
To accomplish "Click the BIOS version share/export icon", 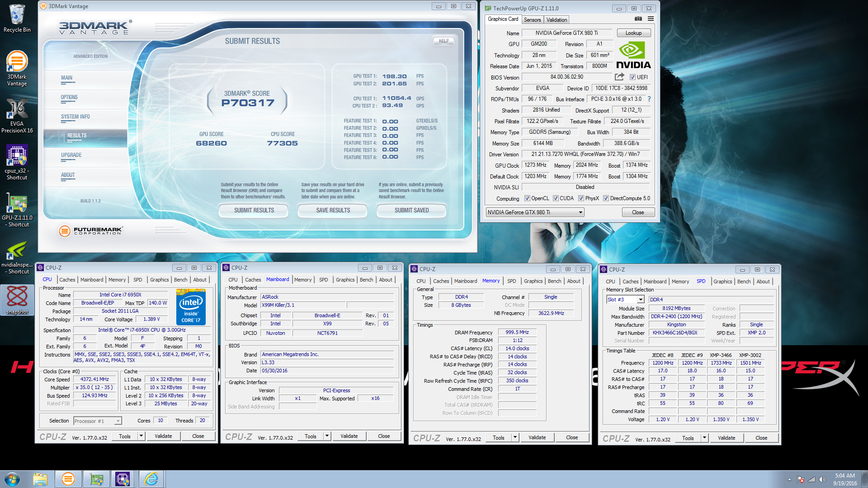I will tap(619, 77).
